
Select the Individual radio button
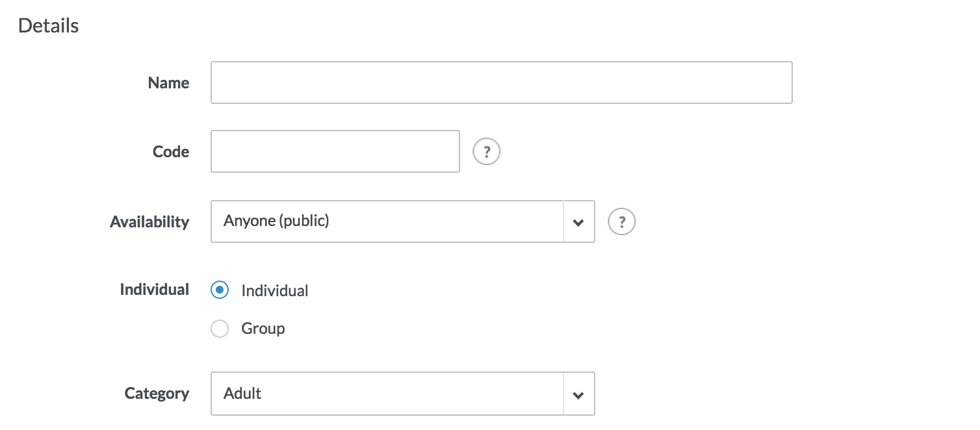click(220, 290)
